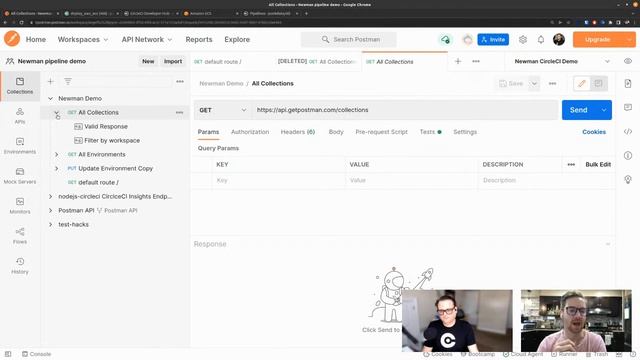The height and width of the screenshot is (360, 640).
Task: Click the sync status cloud icon
Action: click(x=445, y=40)
